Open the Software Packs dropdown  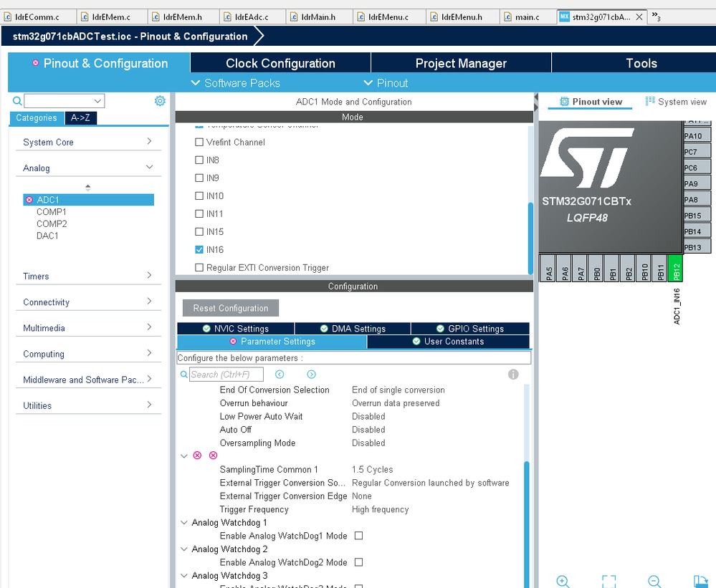235,83
